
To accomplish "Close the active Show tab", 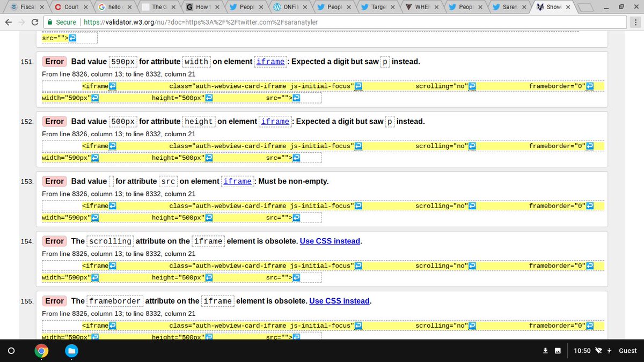I will point(567,7).
